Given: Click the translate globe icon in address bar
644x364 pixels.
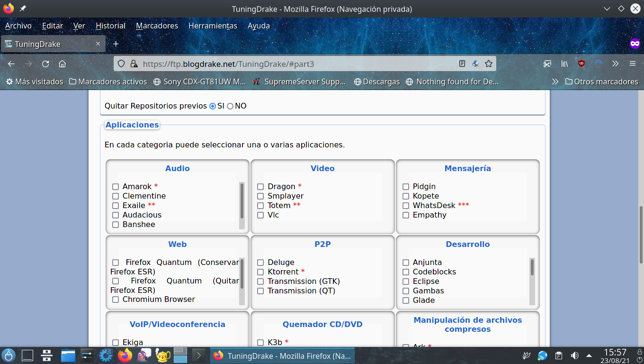Looking at the screenshot, I should pyautogui.click(x=475, y=64).
